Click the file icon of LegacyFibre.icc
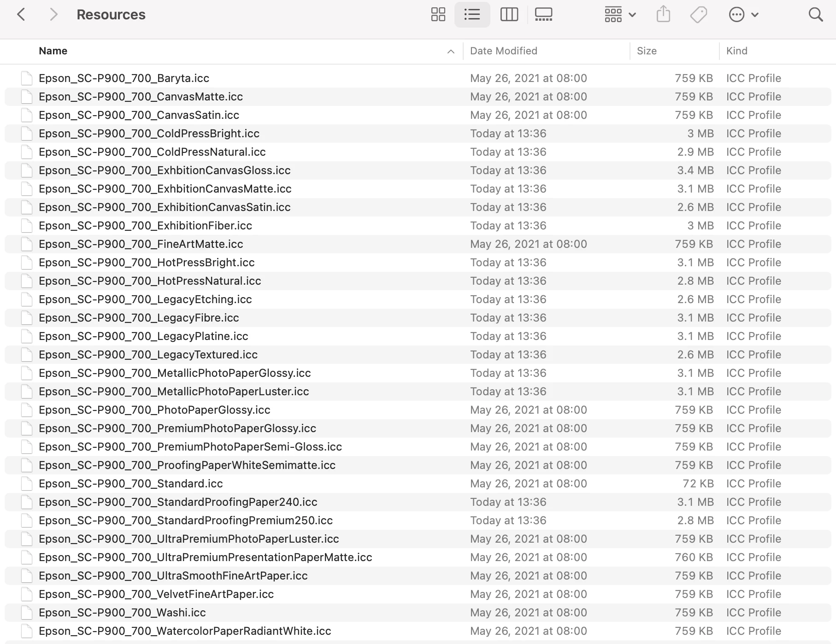836x644 pixels. pyautogui.click(x=27, y=318)
